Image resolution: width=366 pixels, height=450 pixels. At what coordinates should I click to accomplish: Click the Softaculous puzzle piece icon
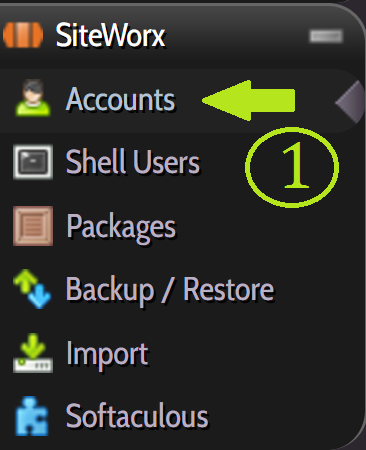pos(32,416)
